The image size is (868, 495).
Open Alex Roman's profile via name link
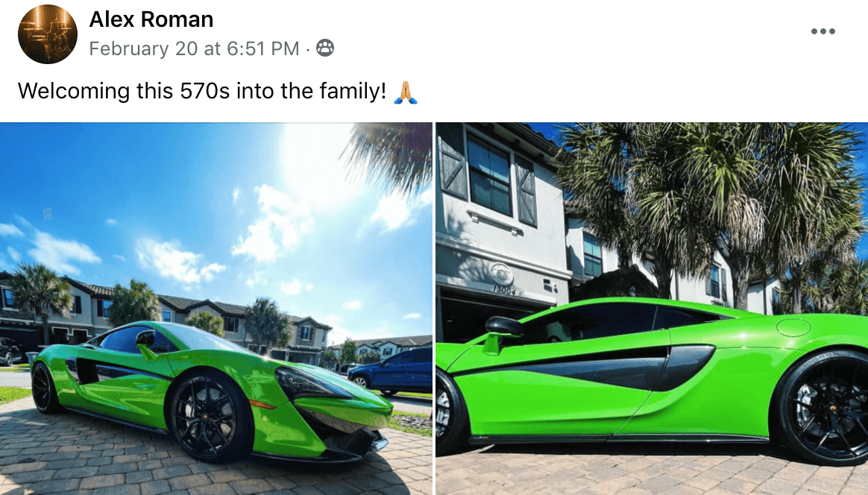pos(151,19)
